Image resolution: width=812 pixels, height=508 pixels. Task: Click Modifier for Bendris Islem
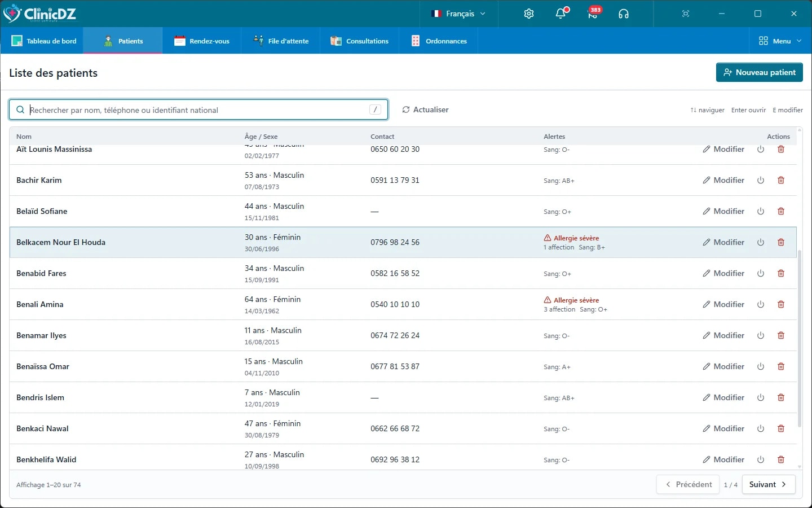[723, 397]
